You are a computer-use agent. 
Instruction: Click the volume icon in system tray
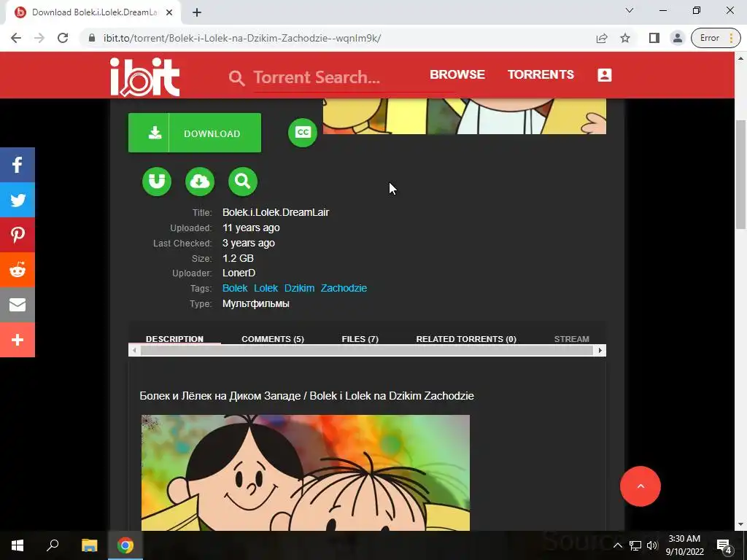pos(651,545)
